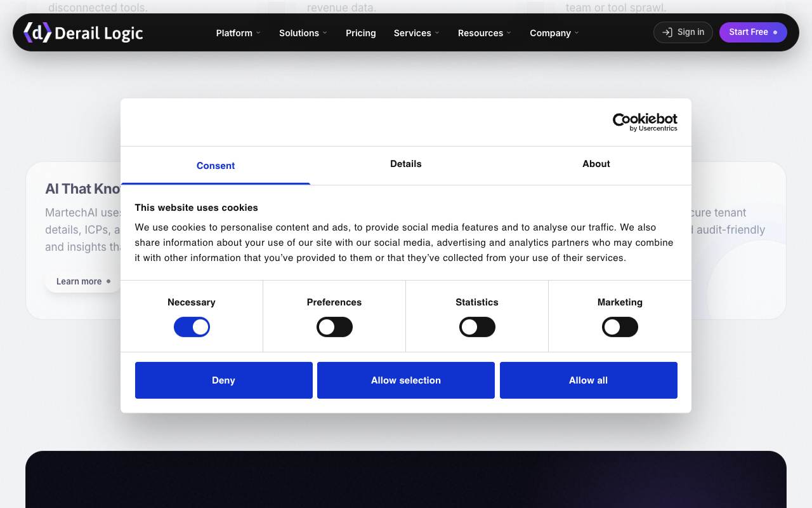The height and width of the screenshot is (508, 812).
Task: Enable the Marketing cookies switch
Action: coord(620,327)
